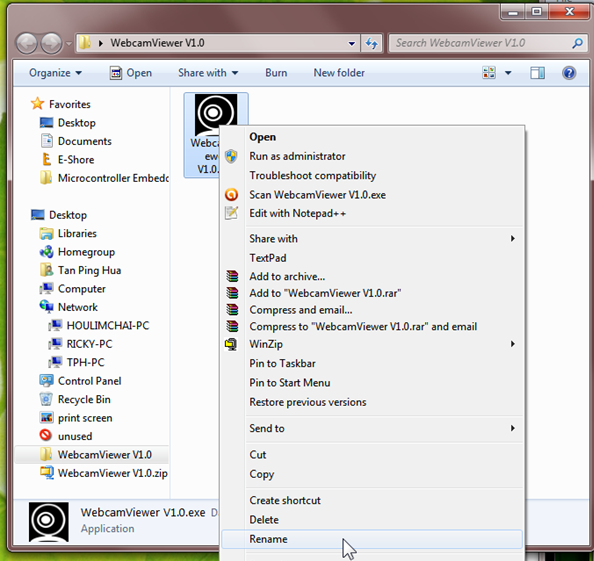Choose Cut in the context menu

(x=372, y=455)
